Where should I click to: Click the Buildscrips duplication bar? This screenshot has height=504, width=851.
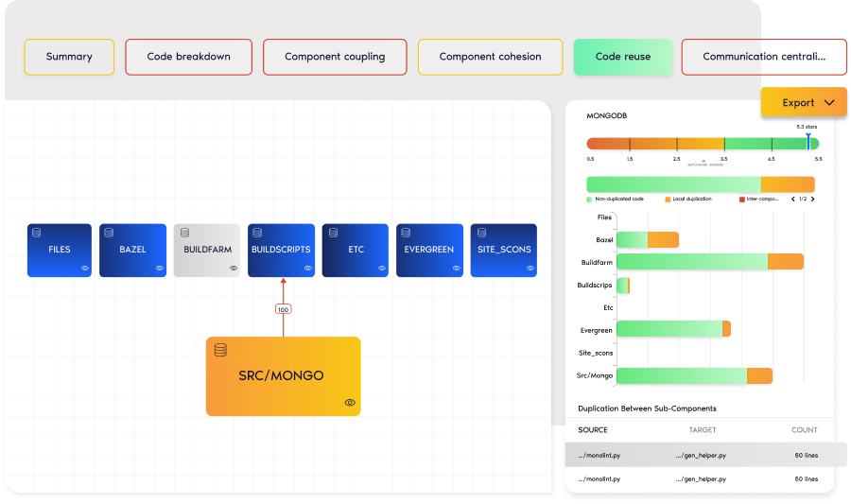click(x=623, y=286)
